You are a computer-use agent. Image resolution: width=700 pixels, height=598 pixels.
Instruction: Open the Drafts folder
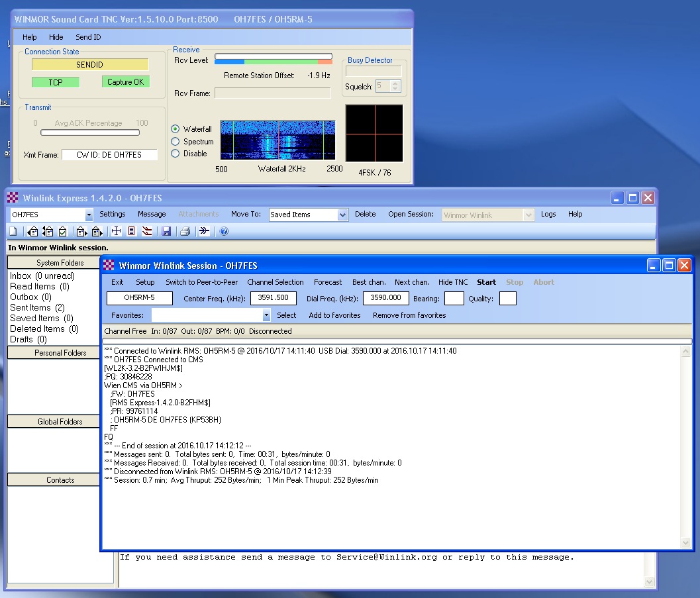coord(28,340)
